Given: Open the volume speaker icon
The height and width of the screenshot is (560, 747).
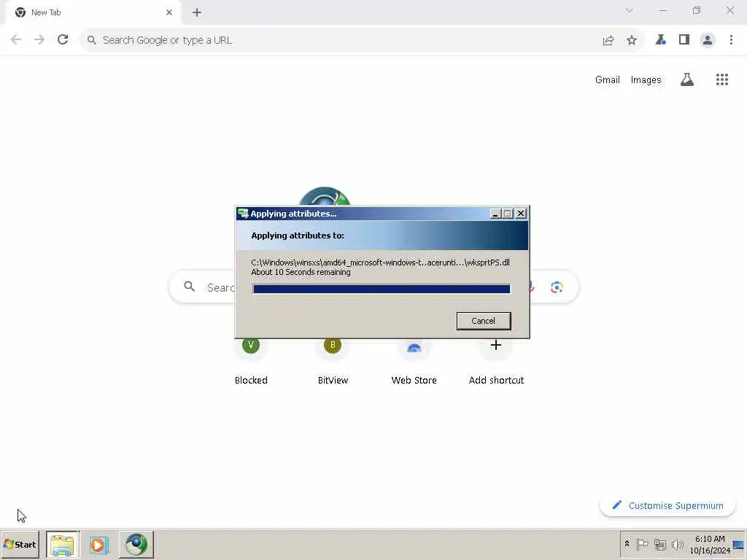Looking at the screenshot, I should click(x=677, y=544).
